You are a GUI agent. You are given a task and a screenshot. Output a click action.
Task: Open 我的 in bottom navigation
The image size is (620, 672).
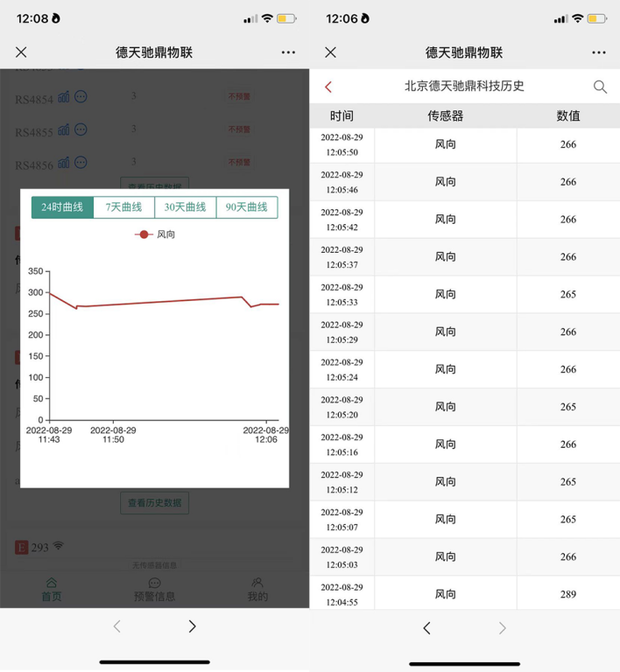pos(257,590)
